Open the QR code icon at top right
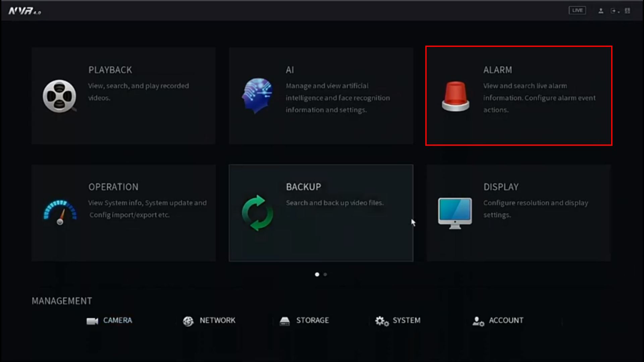Viewport: 644px width, 362px height. [x=627, y=11]
